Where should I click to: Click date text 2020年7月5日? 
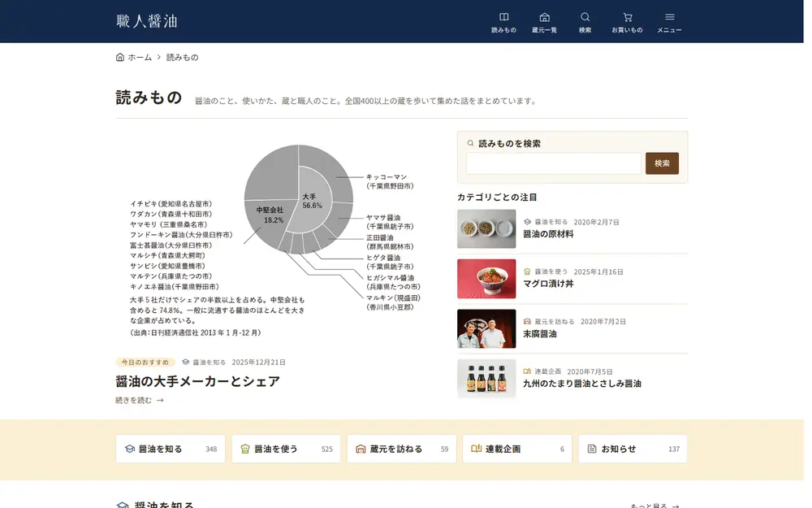590,371
